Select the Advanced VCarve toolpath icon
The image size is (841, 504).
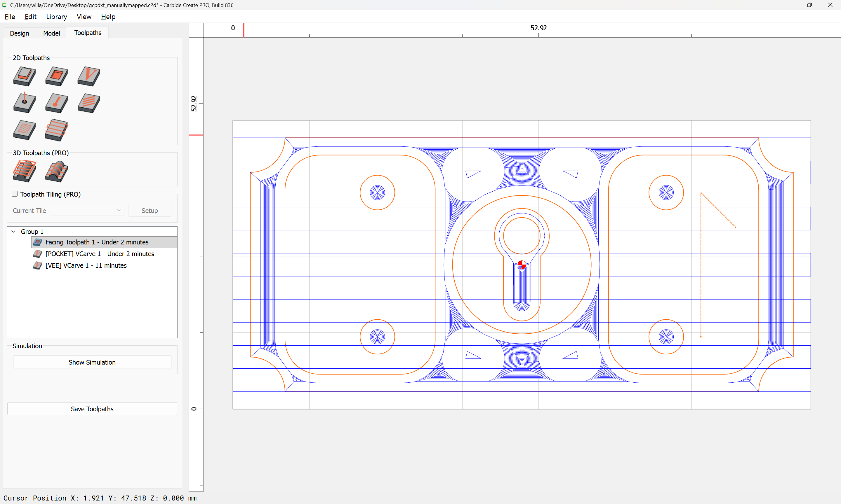25,130
